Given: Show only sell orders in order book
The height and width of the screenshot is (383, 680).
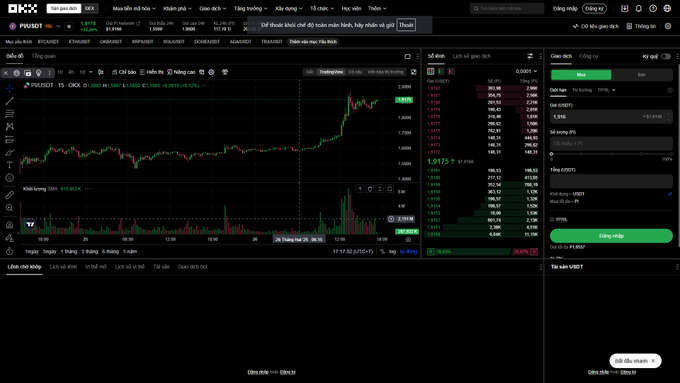Looking at the screenshot, I should point(451,71).
